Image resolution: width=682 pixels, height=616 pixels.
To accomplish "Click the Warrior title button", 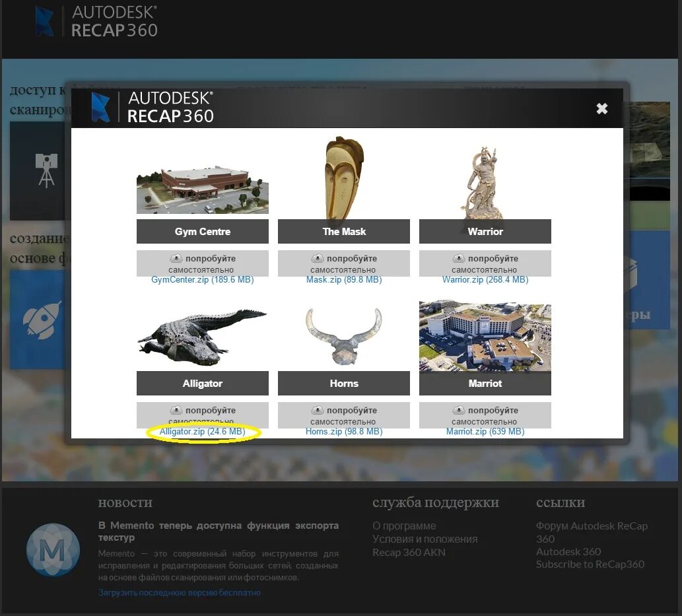I will point(485,232).
